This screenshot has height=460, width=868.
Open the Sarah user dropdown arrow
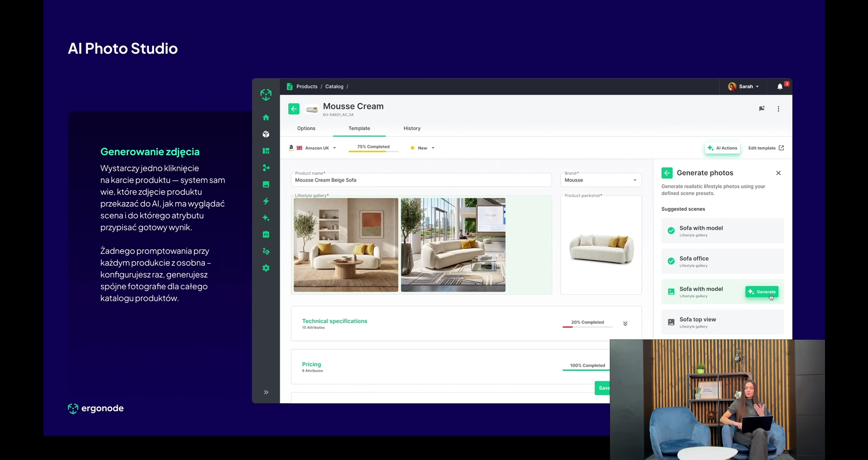(758, 86)
